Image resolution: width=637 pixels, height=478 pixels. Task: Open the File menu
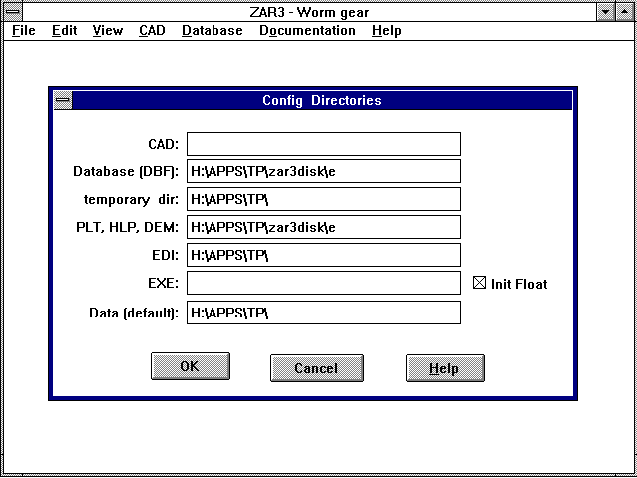pyautogui.click(x=23, y=30)
